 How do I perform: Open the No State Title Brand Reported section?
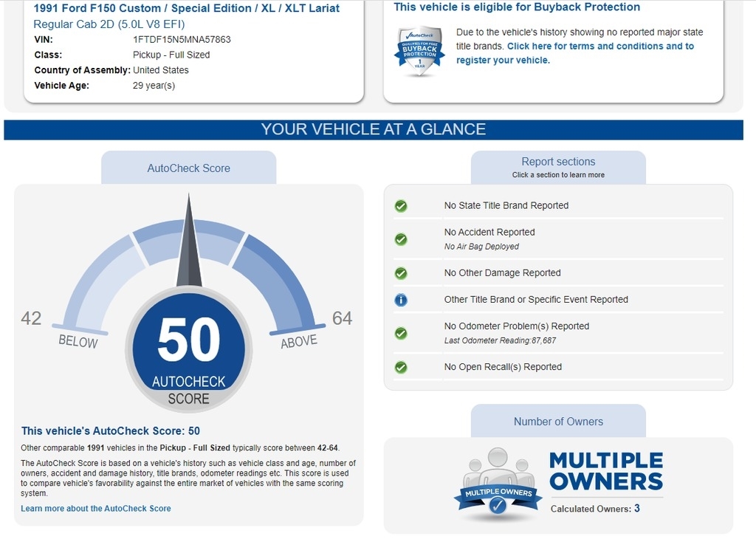pos(506,206)
